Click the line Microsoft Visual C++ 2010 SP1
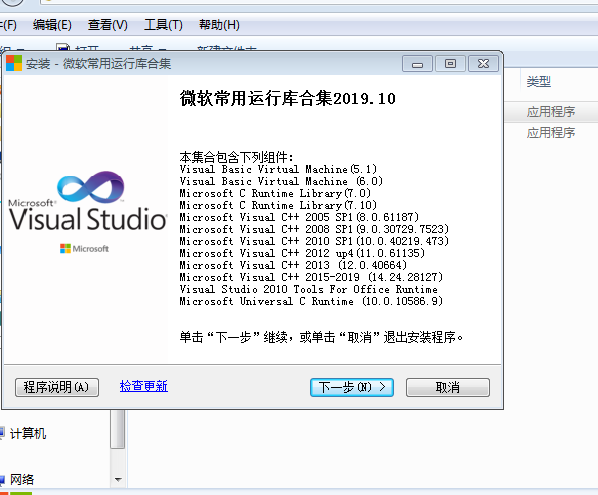This screenshot has width=598, height=495. (314, 241)
